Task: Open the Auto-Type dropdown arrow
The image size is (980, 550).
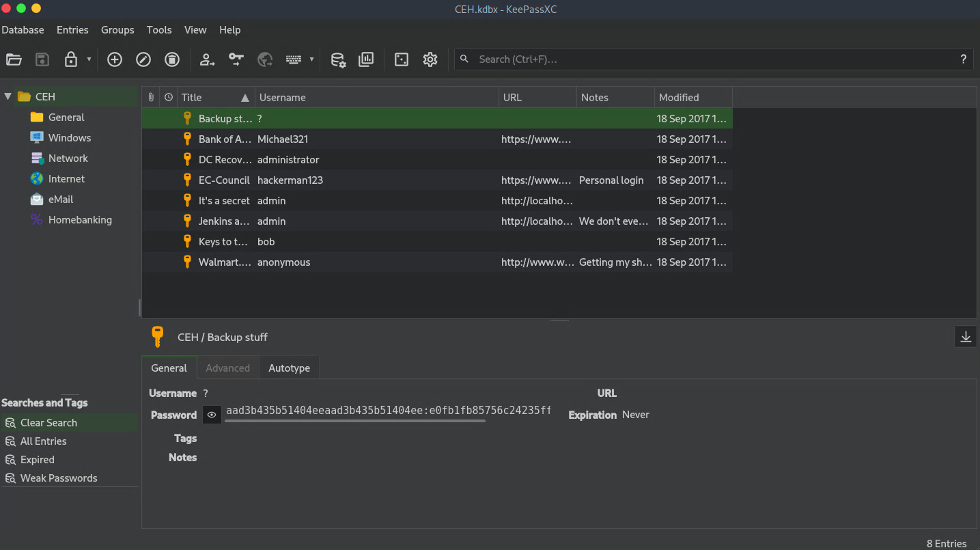Action: click(x=311, y=59)
